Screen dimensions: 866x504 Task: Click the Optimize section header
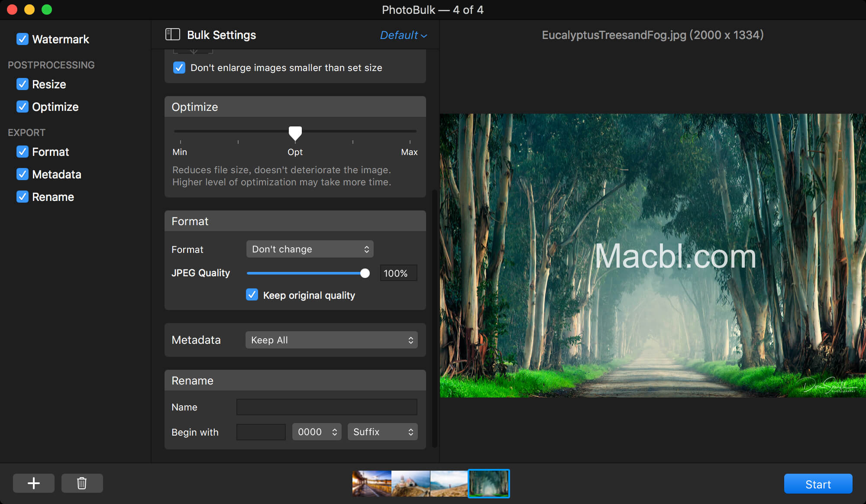point(295,107)
